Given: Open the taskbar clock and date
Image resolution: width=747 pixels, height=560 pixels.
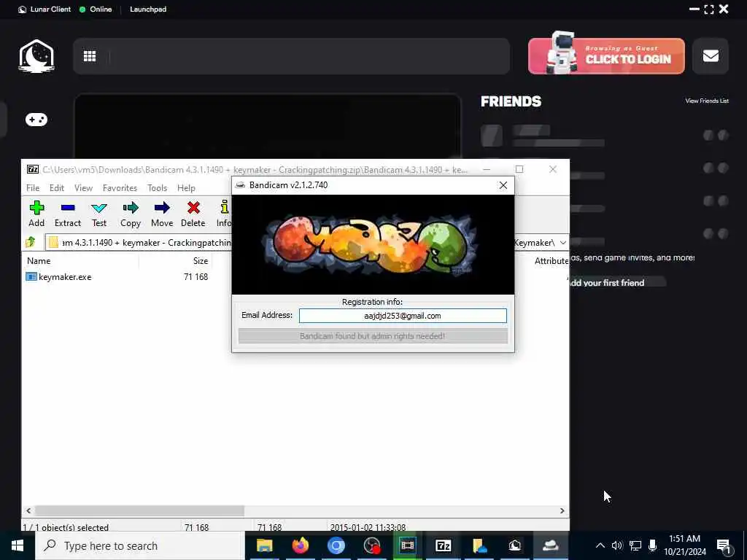Looking at the screenshot, I should (684, 545).
